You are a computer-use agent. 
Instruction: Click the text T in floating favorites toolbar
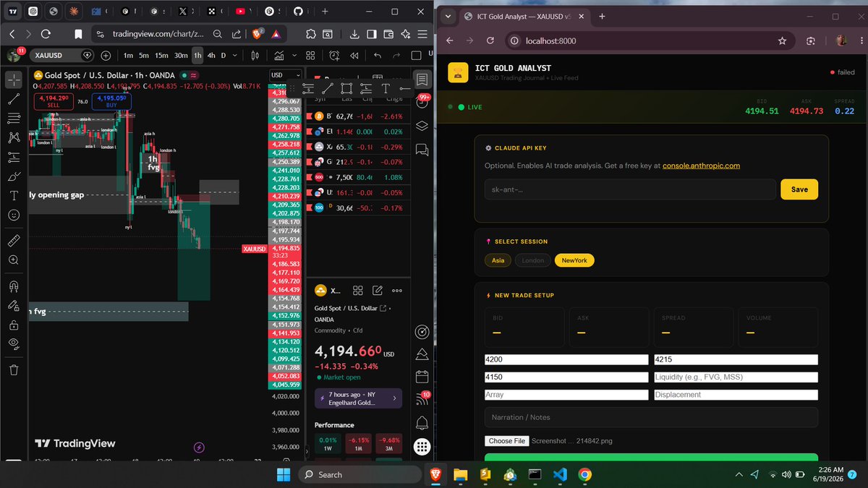(x=386, y=88)
